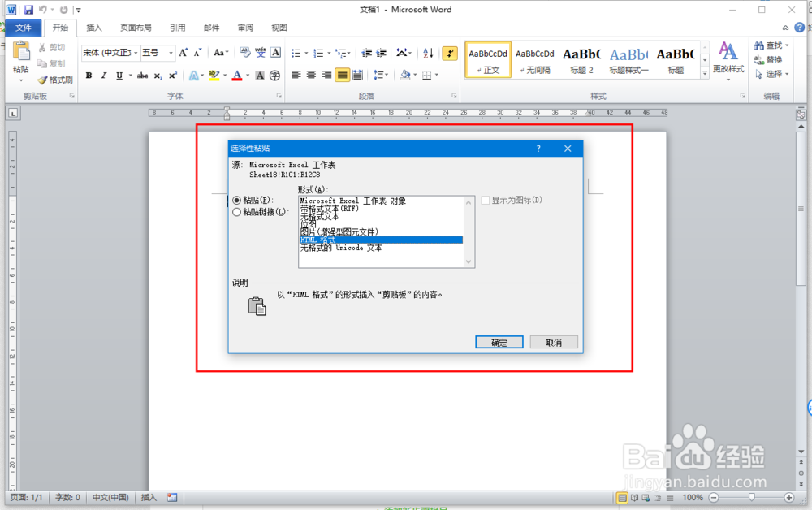Click the Paste clipboard icon in ribbon

[x=21, y=52]
